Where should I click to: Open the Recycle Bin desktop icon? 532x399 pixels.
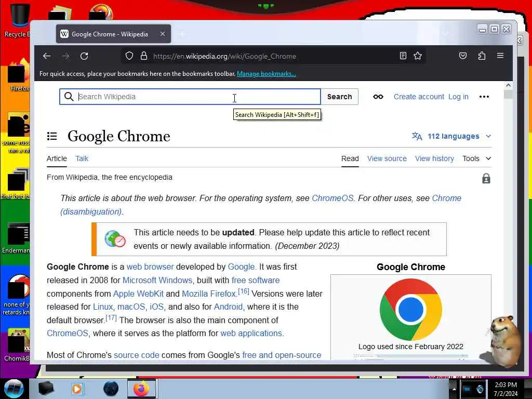click(x=17, y=20)
